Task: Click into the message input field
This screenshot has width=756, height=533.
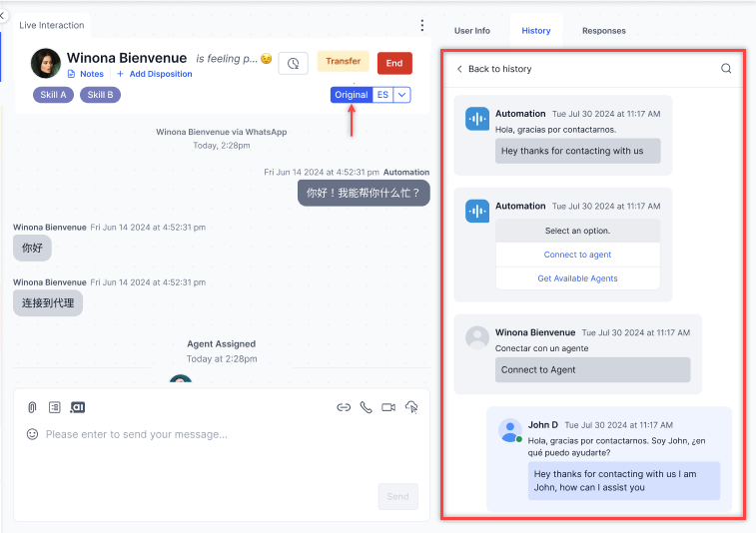Action: coord(200,435)
